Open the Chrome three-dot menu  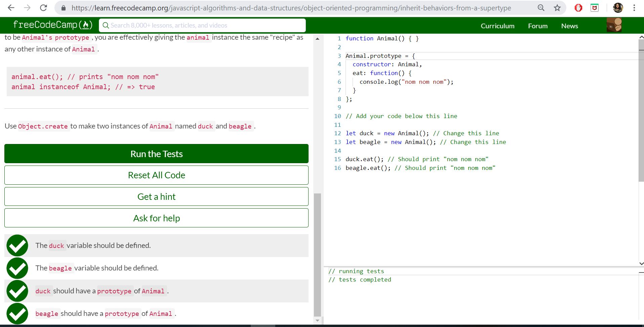point(635,8)
